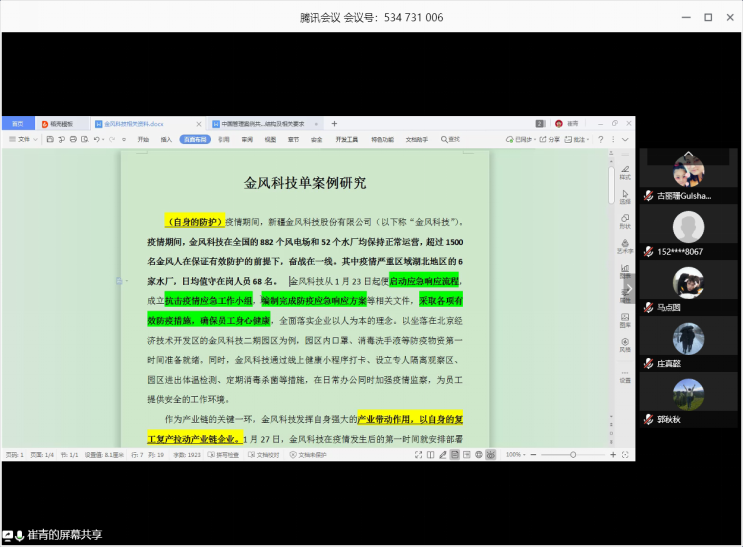Screen dimensions: 743x547
Task: Switch to the 审阅 ribbon tab
Action: (x=247, y=139)
